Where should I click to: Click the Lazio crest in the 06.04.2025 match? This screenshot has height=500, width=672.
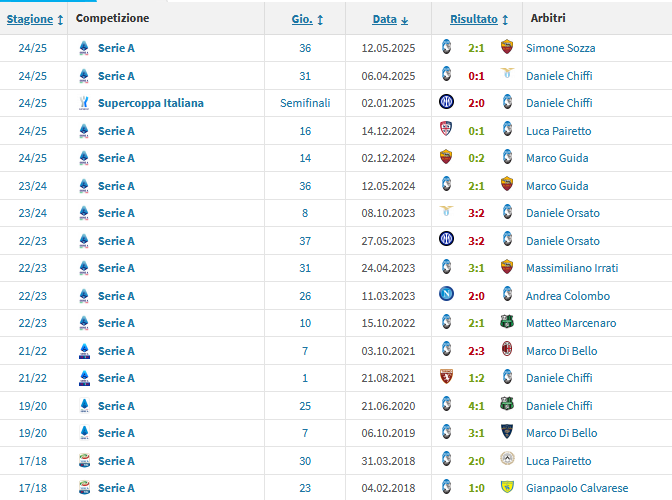tap(506, 75)
